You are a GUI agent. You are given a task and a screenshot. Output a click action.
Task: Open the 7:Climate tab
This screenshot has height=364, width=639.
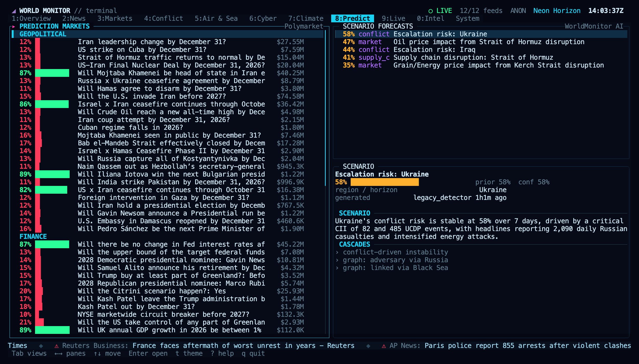306,18
